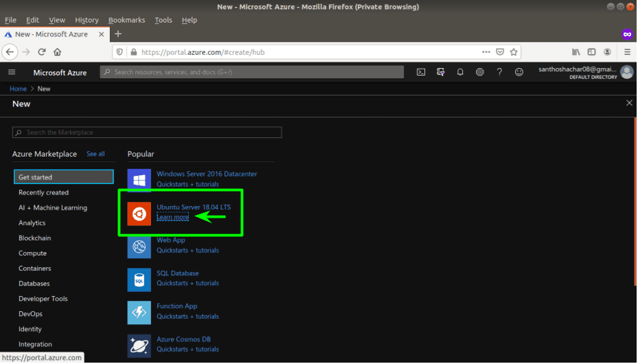Click See all Marketplace link

(95, 154)
